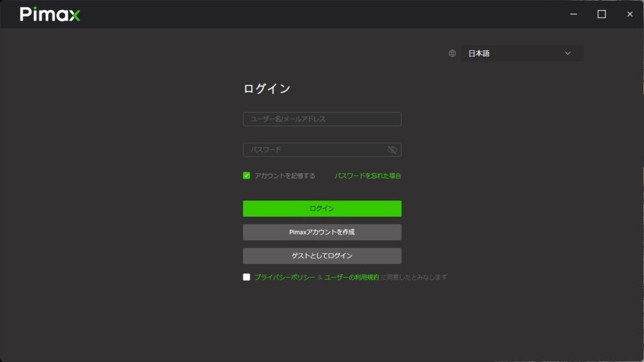Minimize the Pimax window
644x362 pixels.
point(574,14)
